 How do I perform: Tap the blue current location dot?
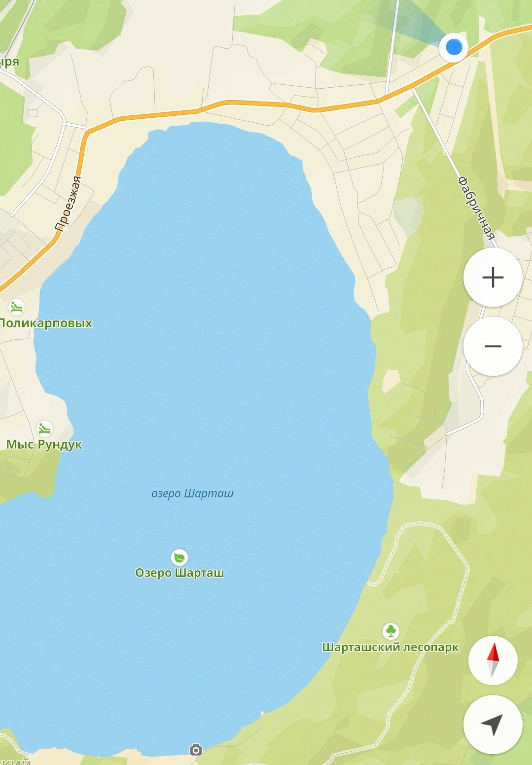pyautogui.click(x=454, y=47)
